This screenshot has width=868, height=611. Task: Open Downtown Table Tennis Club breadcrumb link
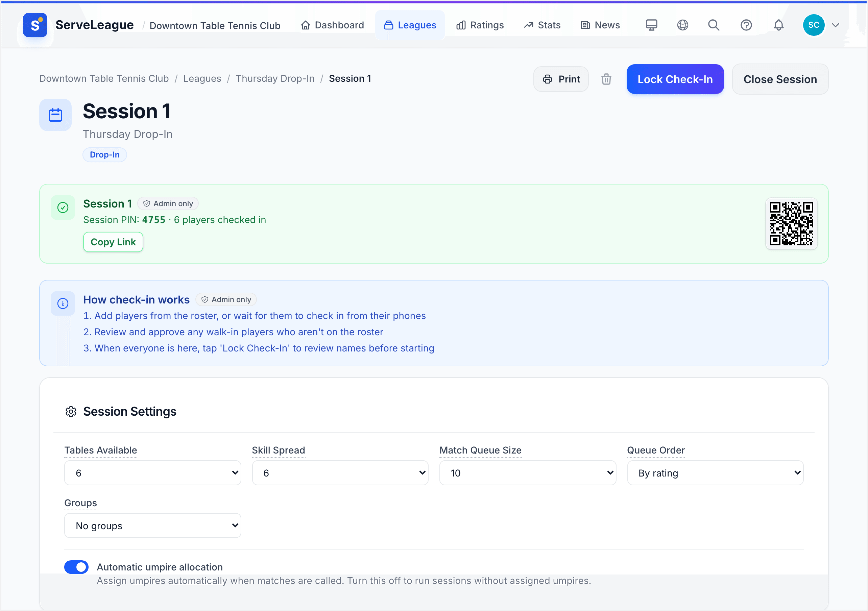(104, 78)
